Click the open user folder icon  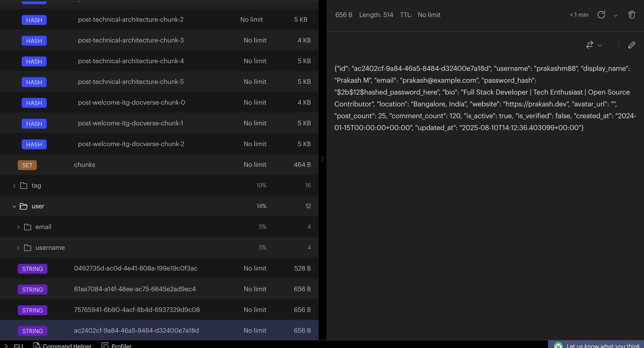(23, 206)
